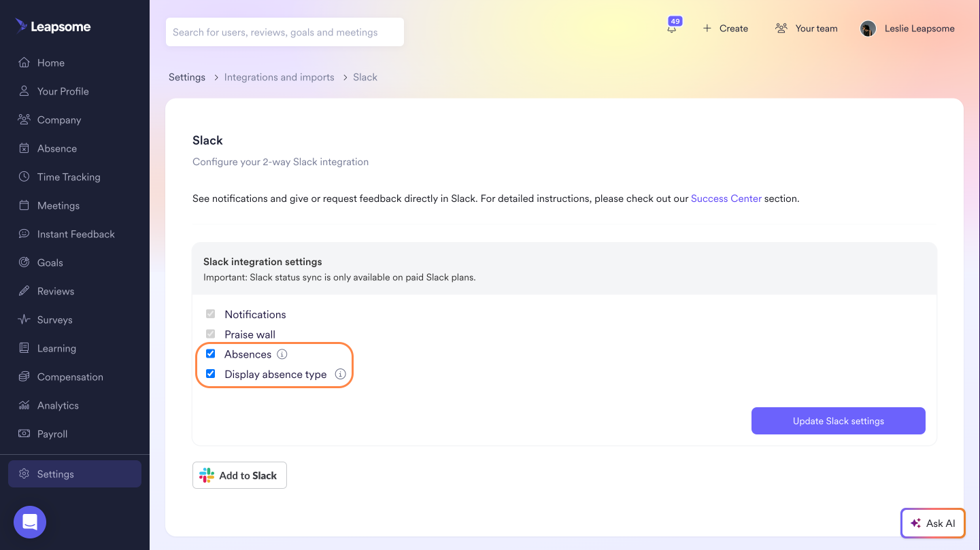
Task: Uncheck Display absence type checkbox
Action: [x=211, y=374]
